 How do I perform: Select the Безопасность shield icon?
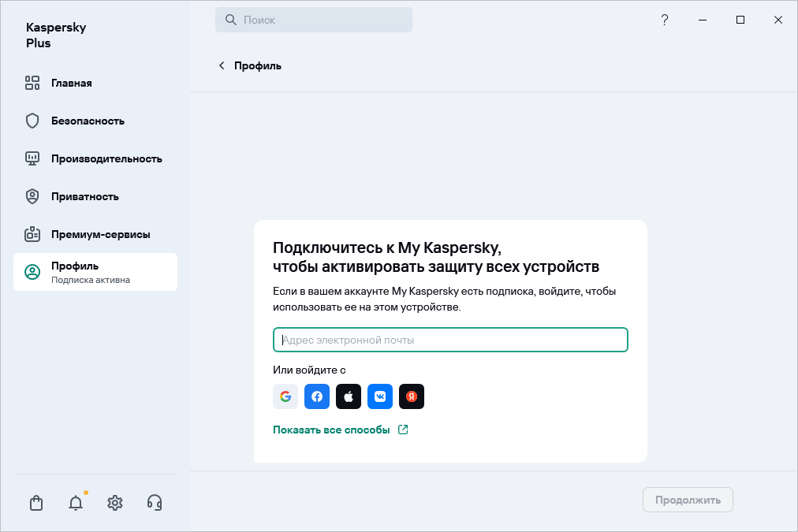coord(32,121)
